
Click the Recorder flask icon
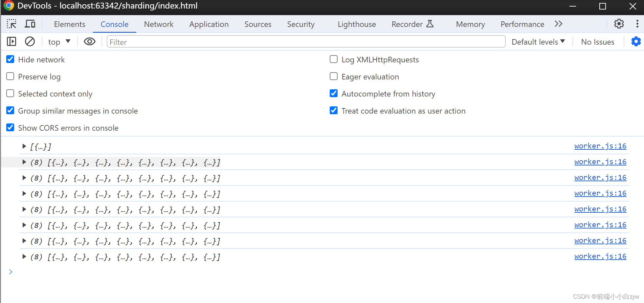pos(430,24)
